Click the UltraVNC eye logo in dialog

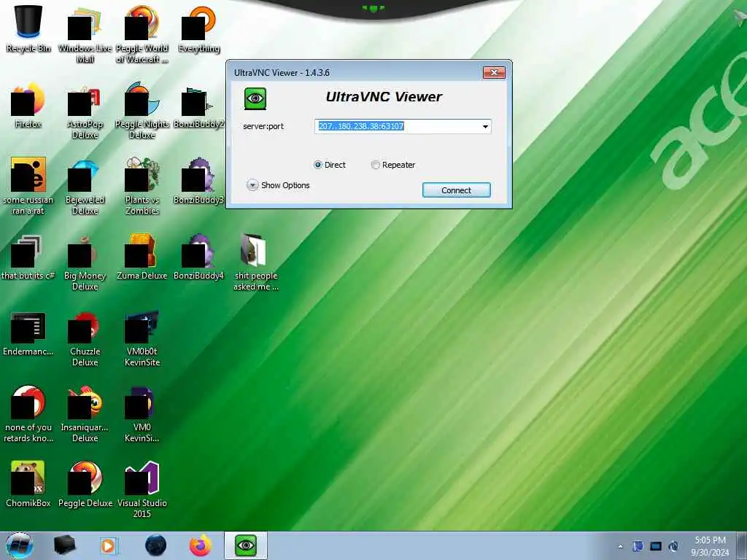pos(255,98)
